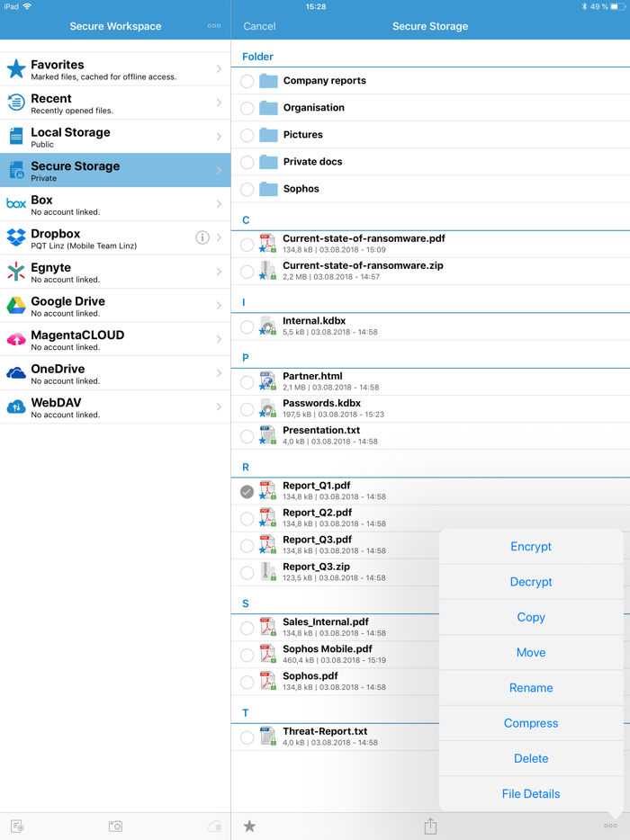Tap the Wi-Fi indicator in status bar
This screenshot has height=840, width=630.
[x=27, y=6]
